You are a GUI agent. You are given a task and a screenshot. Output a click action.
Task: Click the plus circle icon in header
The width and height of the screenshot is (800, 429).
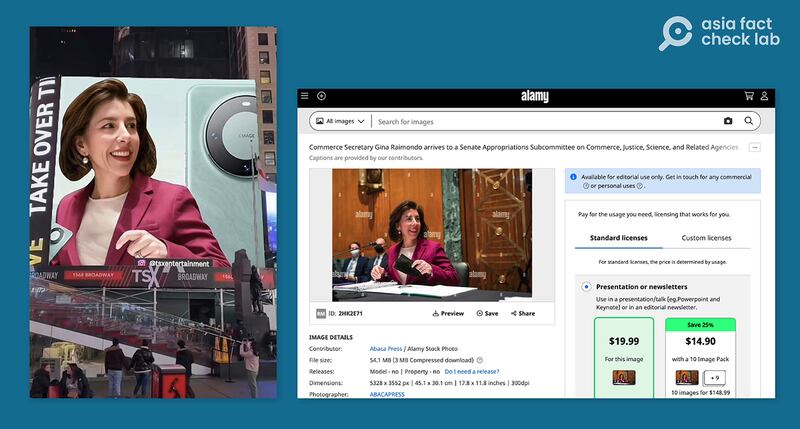[321, 96]
